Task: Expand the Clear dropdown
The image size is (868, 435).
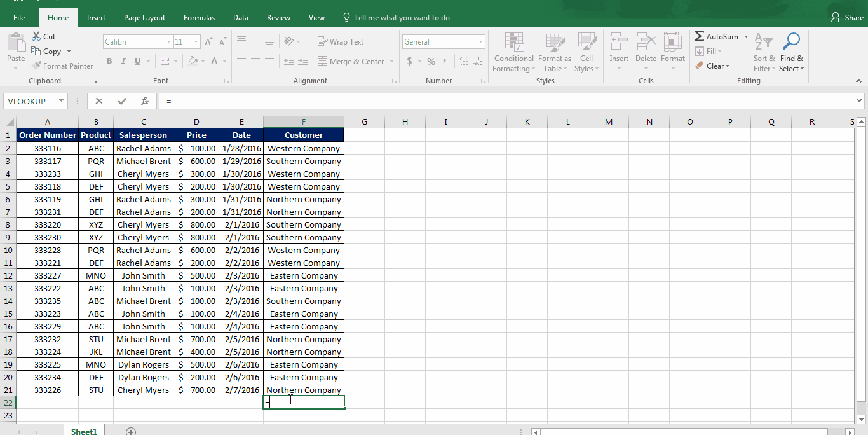Action: tap(728, 66)
